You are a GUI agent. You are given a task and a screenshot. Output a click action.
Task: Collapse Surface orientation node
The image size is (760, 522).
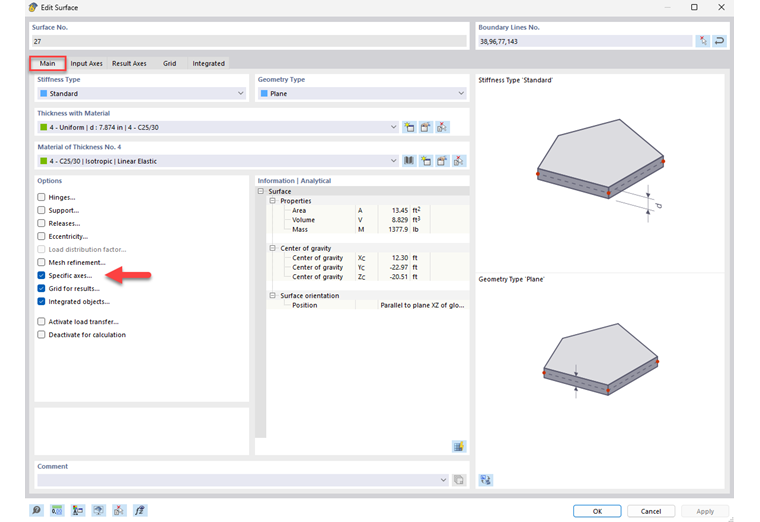point(272,296)
